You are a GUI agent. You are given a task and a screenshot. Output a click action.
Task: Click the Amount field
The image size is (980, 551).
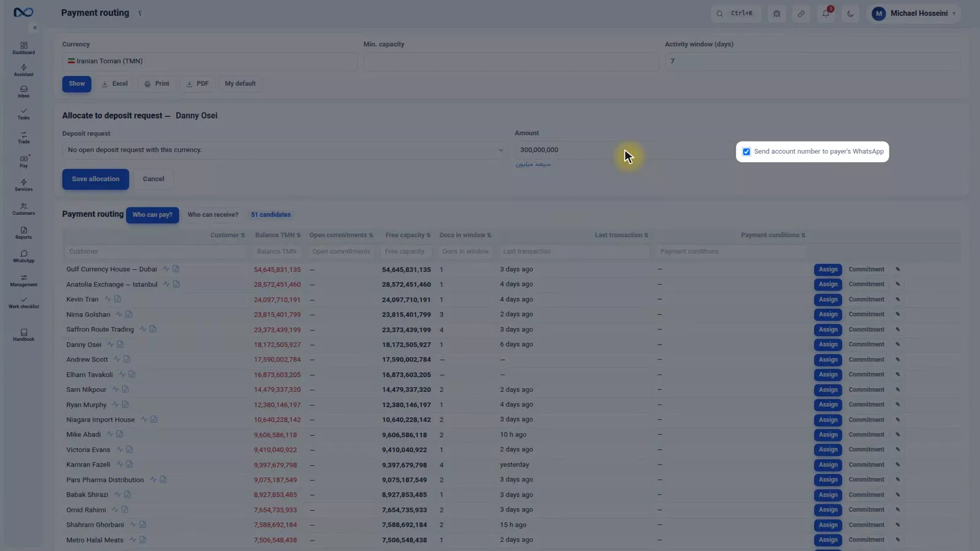(622, 150)
